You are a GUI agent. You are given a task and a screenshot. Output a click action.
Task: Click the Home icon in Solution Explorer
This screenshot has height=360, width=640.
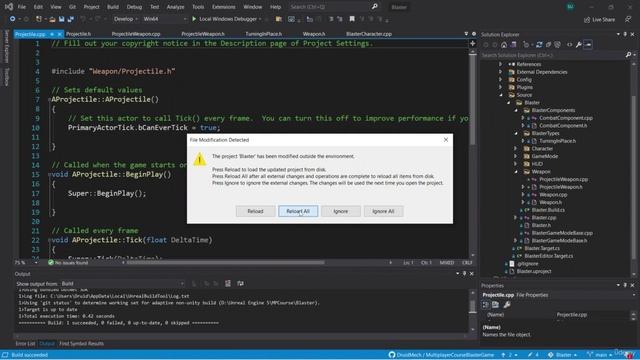504,44
